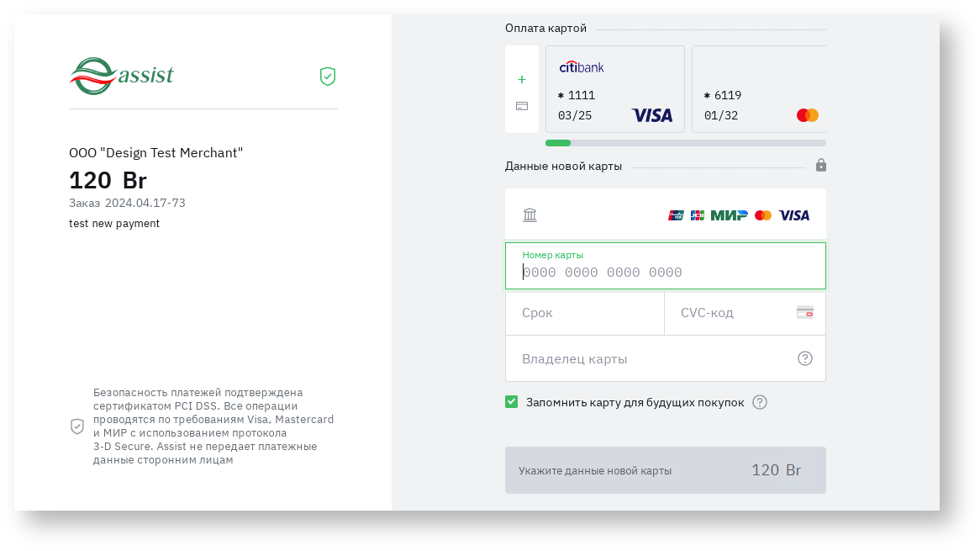Uncheck the remember card for future purchases checkbox

coord(511,402)
